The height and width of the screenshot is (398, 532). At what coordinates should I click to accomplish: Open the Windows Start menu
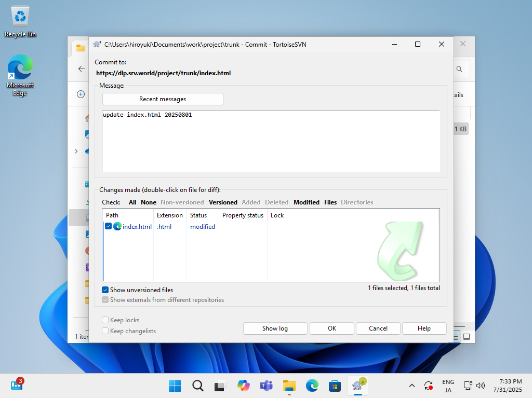coord(175,386)
